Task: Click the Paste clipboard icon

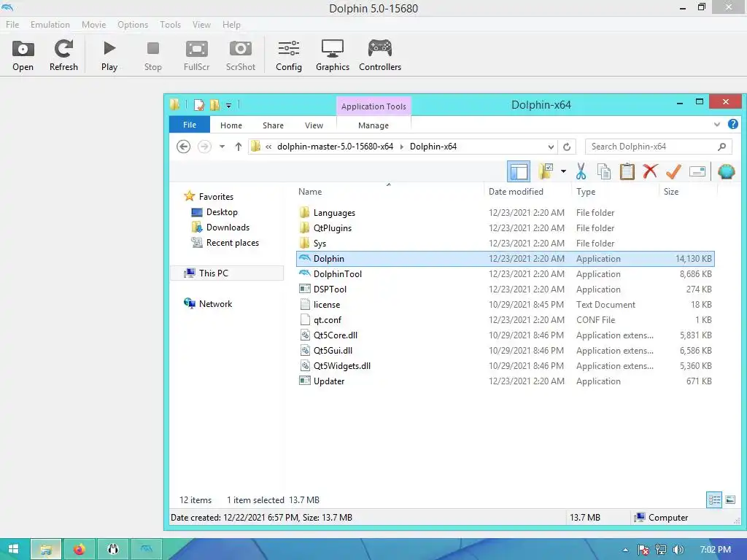Action: pyautogui.click(x=627, y=171)
